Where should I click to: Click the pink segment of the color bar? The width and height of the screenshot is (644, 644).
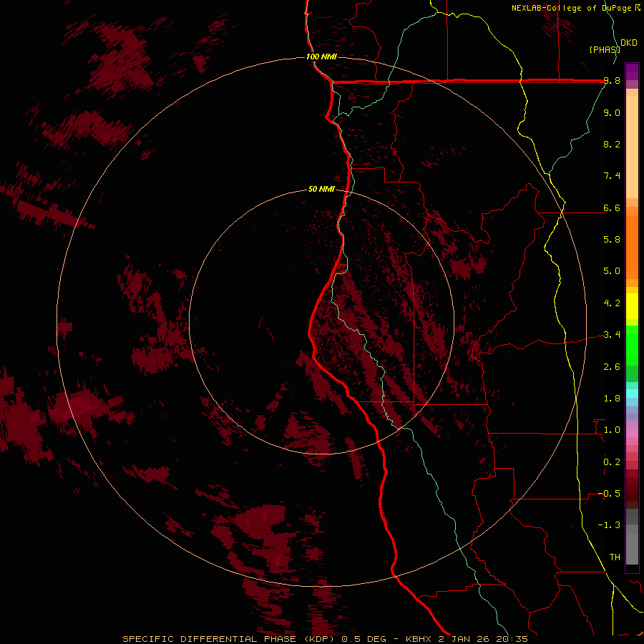click(632, 434)
